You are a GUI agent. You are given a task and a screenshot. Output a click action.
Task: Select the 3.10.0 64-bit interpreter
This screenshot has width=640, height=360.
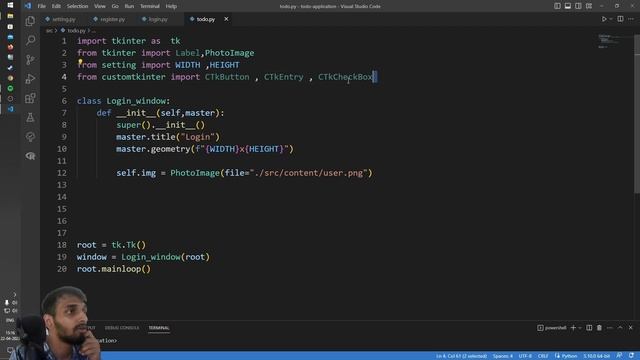tap(596, 356)
